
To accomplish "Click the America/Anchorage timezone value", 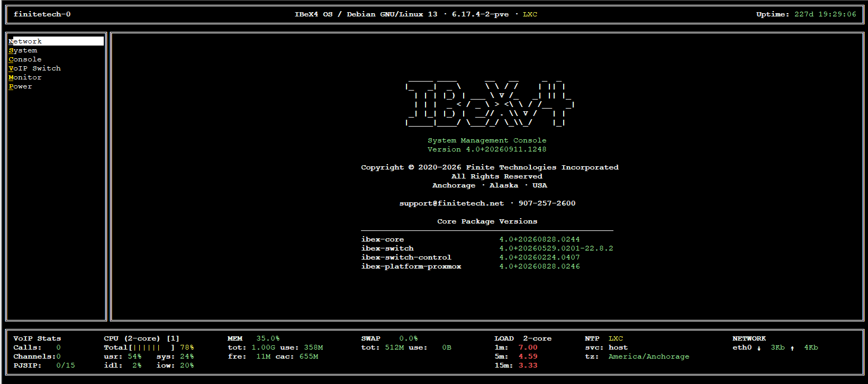I will (649, 356).
